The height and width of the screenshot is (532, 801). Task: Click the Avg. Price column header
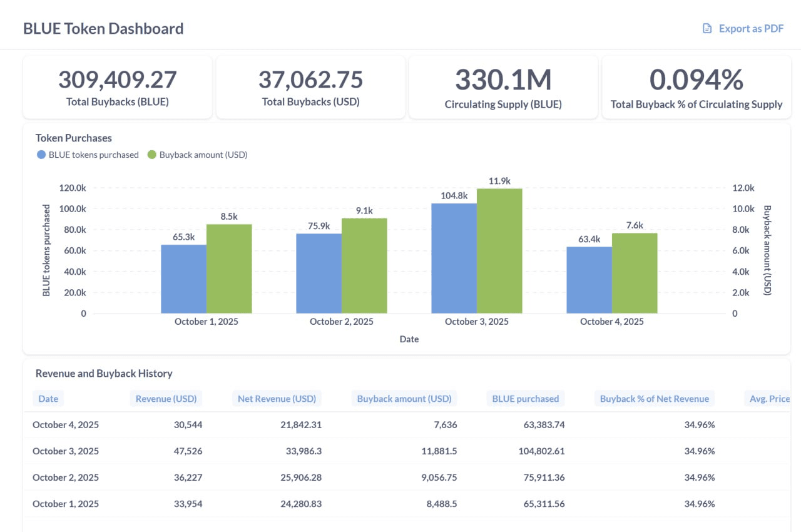point(769,399)
